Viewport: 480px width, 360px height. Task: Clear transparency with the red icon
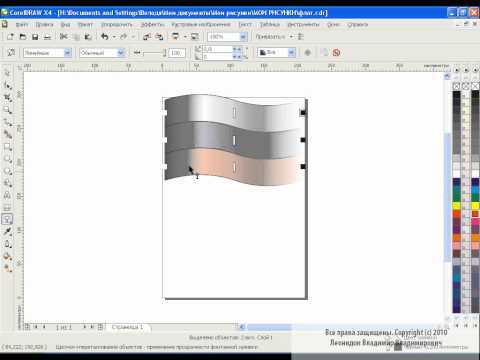337,52
